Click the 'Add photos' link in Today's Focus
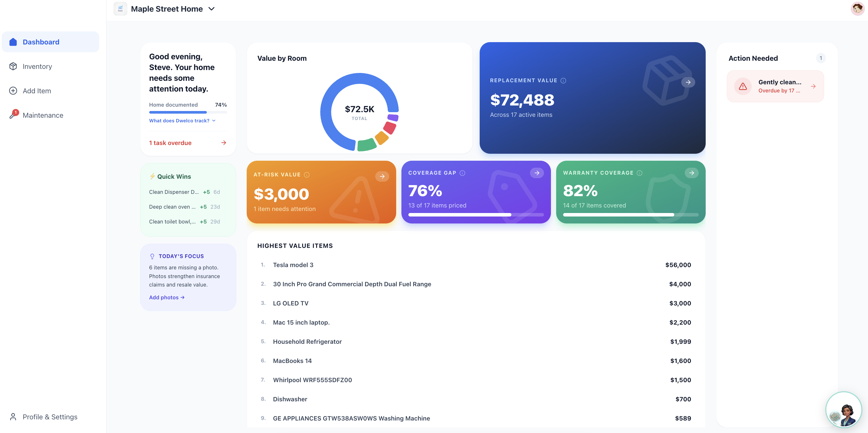 [166, 297]
